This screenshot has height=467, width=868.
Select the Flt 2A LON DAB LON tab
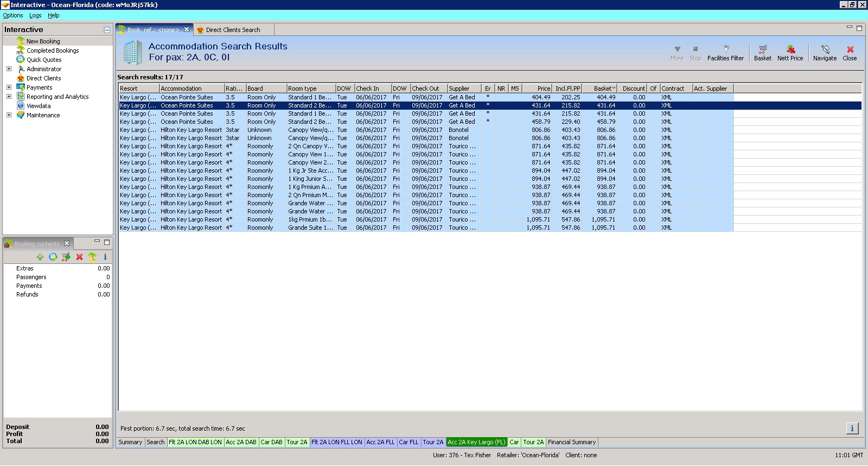click(195, 442)
